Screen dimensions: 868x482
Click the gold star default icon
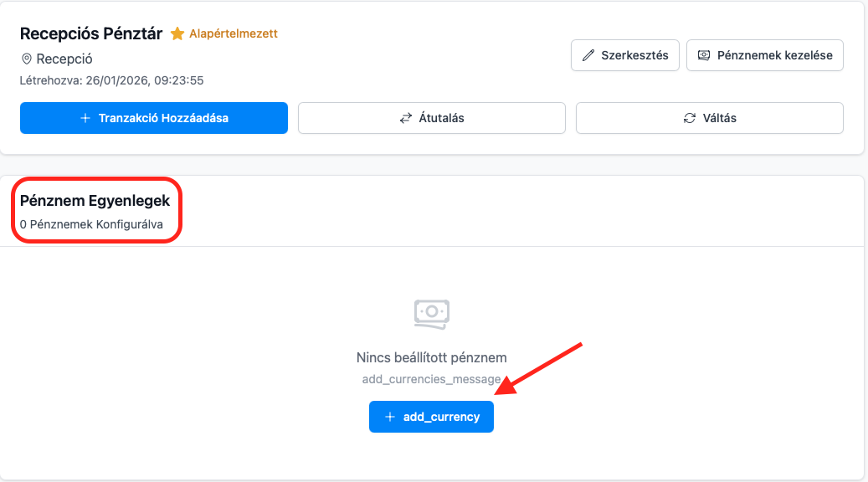[177, 34]
